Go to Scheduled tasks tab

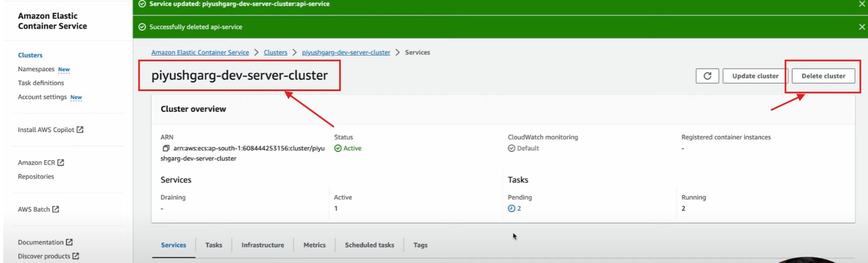pyautogui.click(x=369, y=245)
